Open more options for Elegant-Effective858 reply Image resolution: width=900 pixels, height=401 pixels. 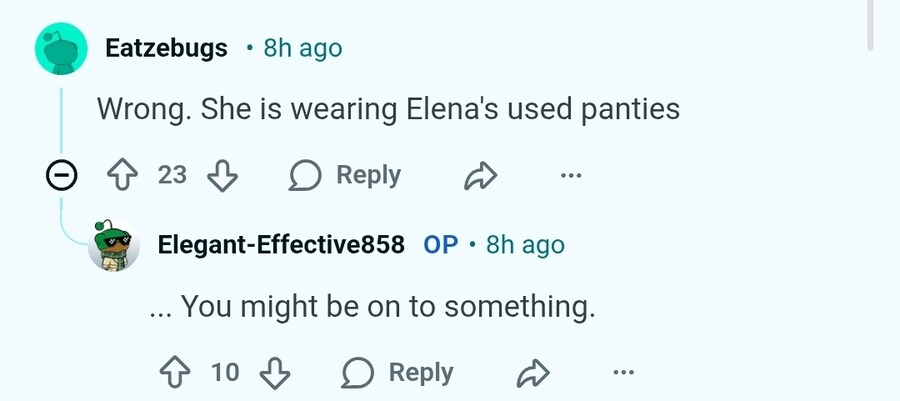(623, 373)
